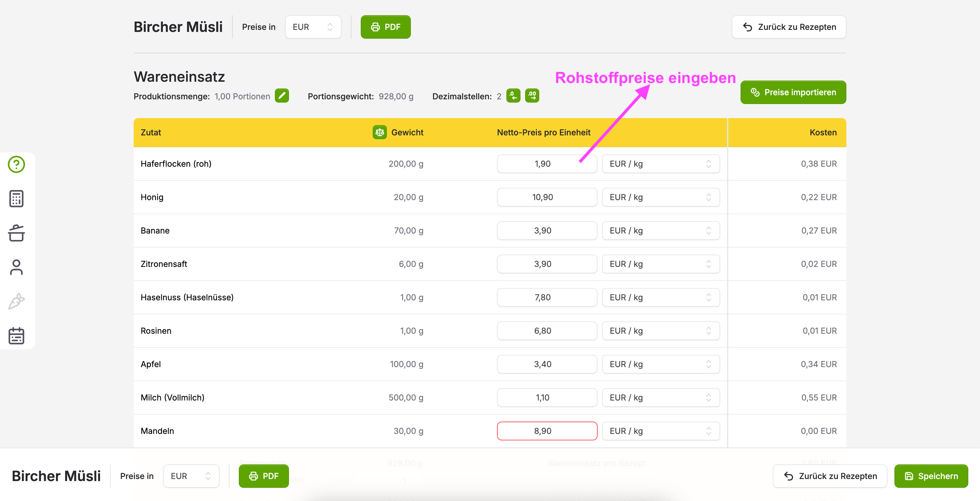Open the carrot ingredients sidebar icon

point(16,301)
